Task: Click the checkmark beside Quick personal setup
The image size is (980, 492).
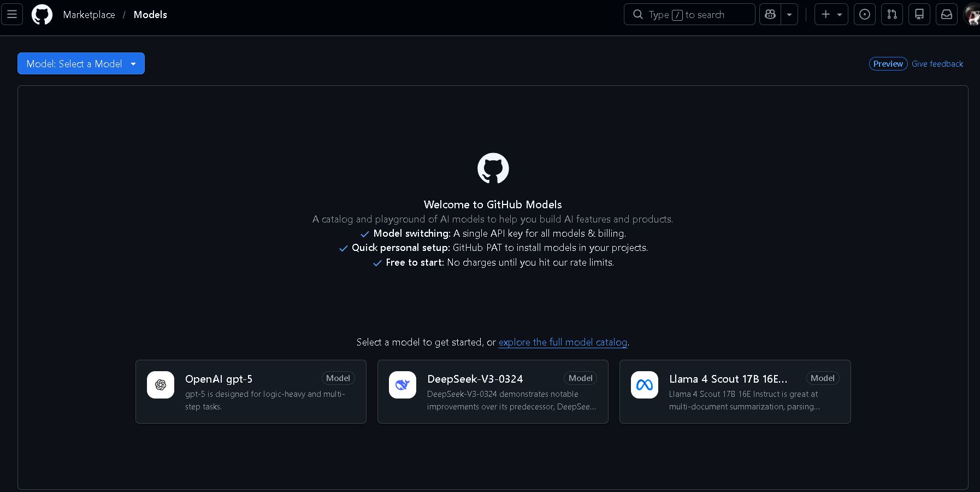Action: [344, 248]
